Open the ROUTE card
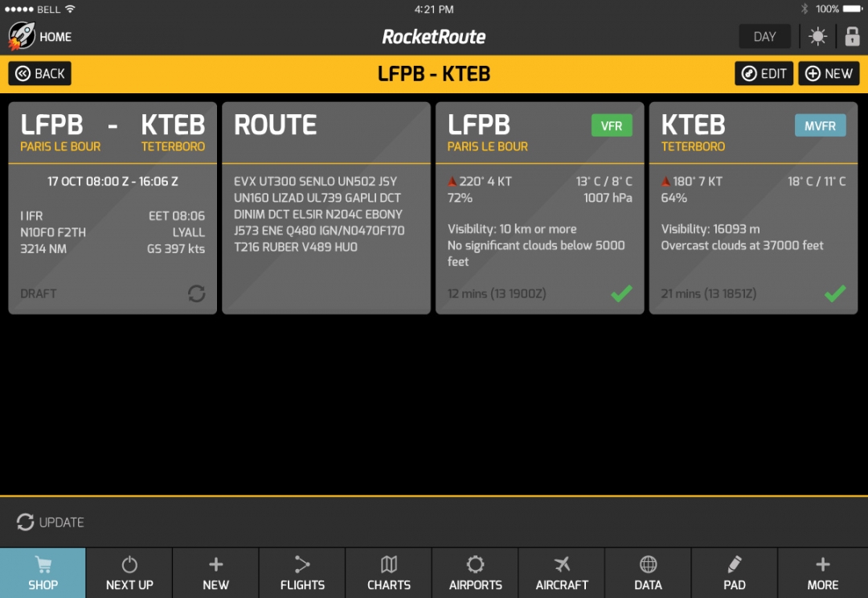This screenshot has width=868, height=598. pyautogui.click(x=326, y=208)
